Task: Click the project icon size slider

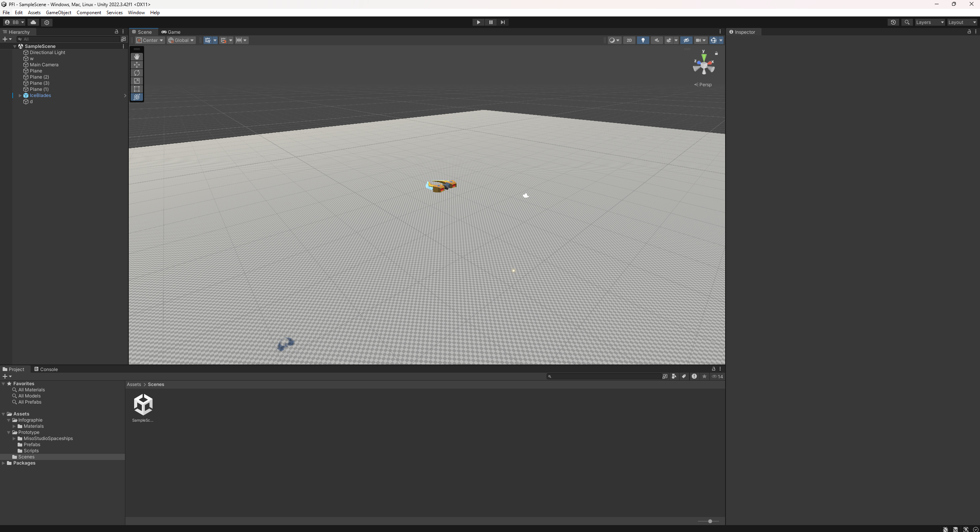Action: point(710,521)
